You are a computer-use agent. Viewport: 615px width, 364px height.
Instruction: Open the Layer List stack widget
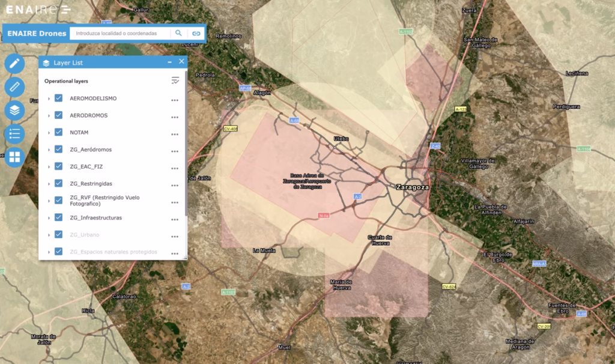(14, 111)
